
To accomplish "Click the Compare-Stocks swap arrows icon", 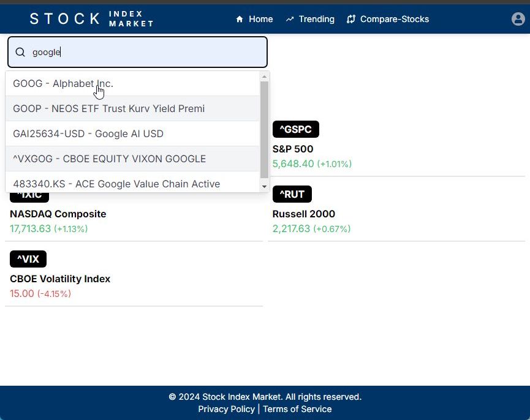I will pos(351,19).
